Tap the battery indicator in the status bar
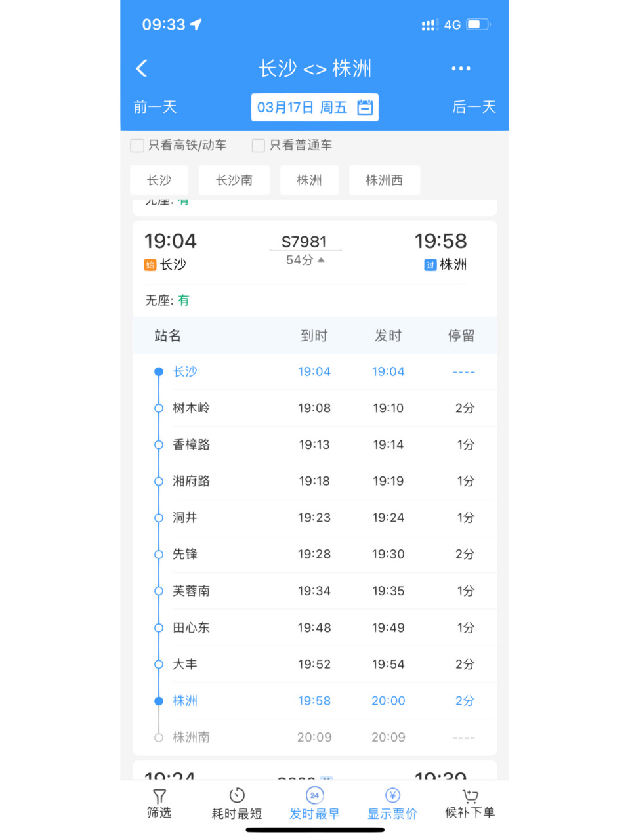Screen dimensions: 630x840 point(474,24)
